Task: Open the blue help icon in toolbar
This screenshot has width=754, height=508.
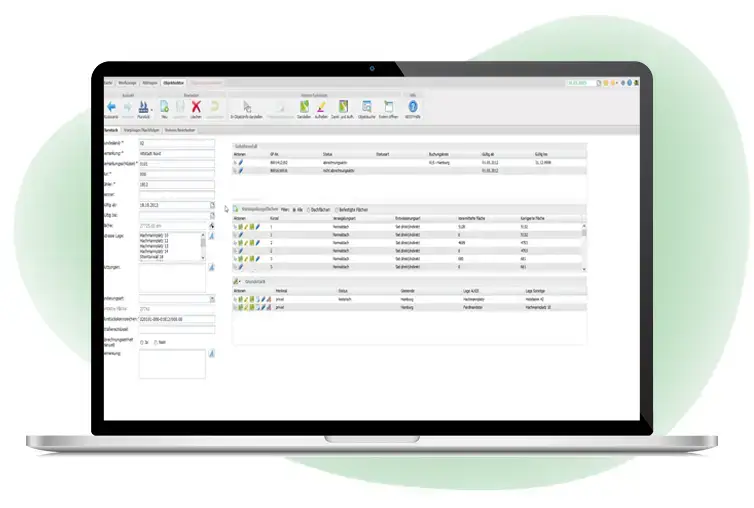Action: pos(413,106)
